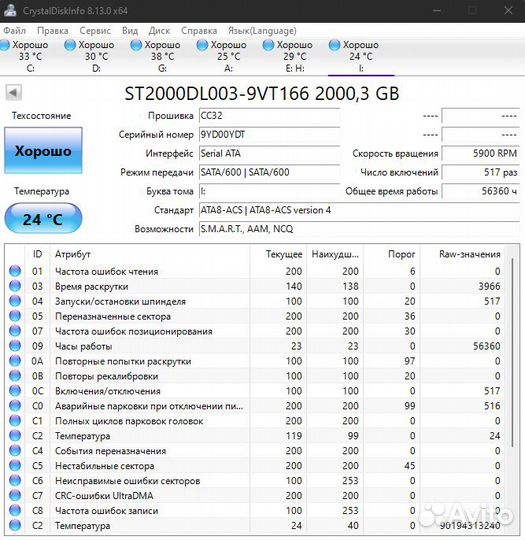Screen dimensions: 525x540
Task: Click status orb for Частота ошибок чтения
Action: (x=15, y=271)
